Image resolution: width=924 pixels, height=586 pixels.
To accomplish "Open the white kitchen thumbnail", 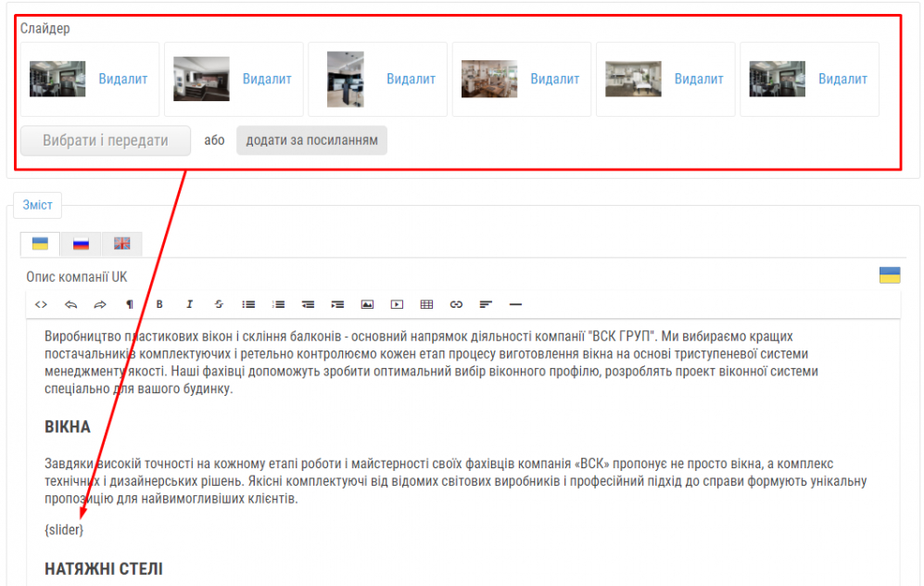I will point(633,79).
